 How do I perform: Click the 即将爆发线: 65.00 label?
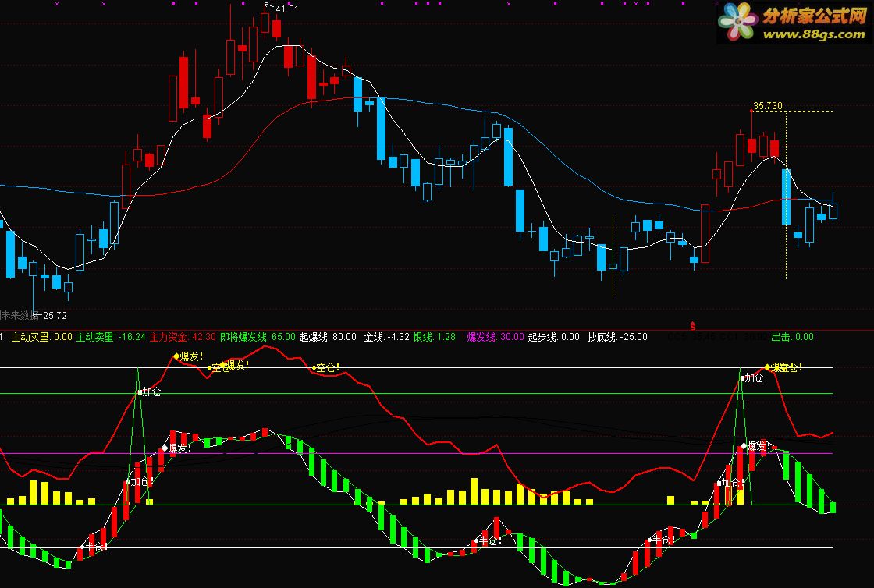pyautogui.click(x=258, y=337)
